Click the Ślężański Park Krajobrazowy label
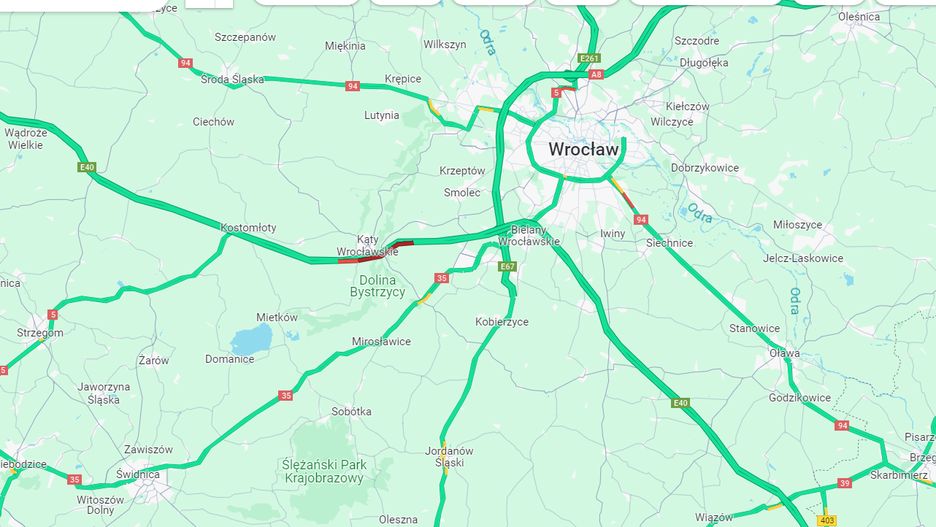This screenshot has height=527, width=936. tap(324, 471)
